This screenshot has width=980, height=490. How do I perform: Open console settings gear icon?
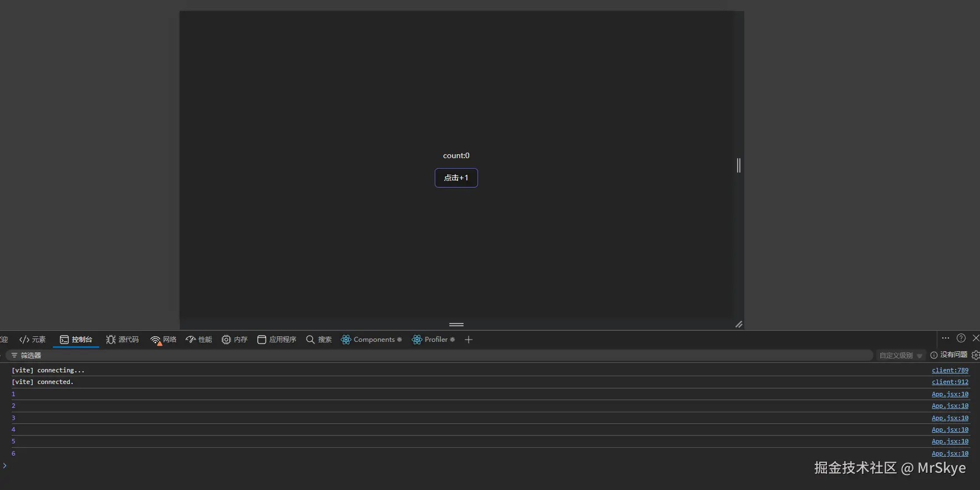976,355
